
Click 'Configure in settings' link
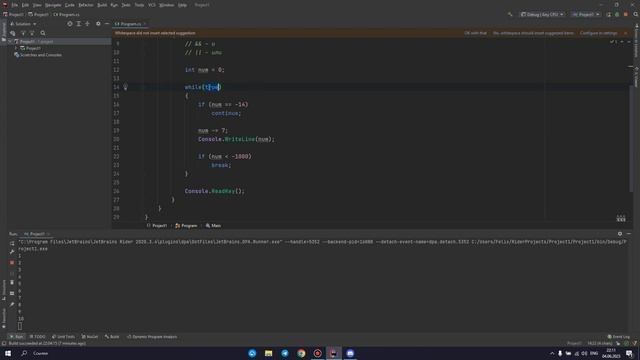[x=598, y=33]
